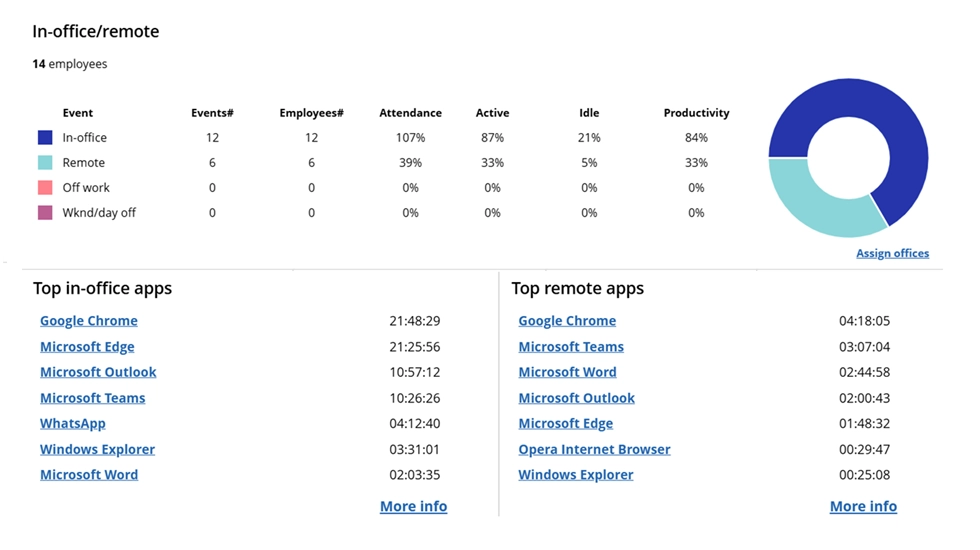Select the Remote row label
980x550 pixels.
coord(84,162)
